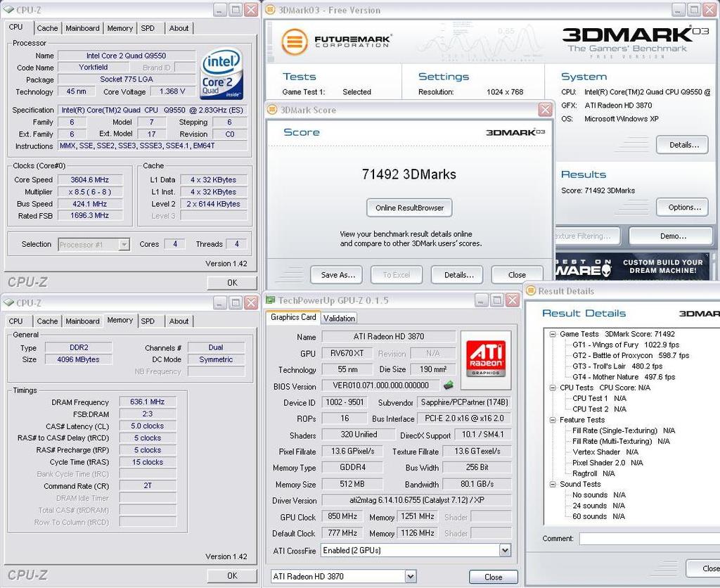Click the Texture Filtering... button
This screenshot has height=588, width=720.
pyautogui.click(x=587, y=236)
